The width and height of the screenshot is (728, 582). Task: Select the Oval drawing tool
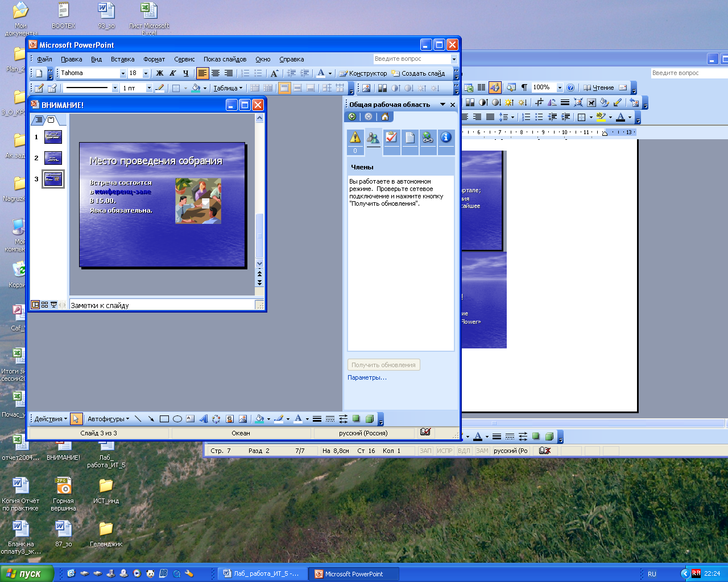click(177, 419)
